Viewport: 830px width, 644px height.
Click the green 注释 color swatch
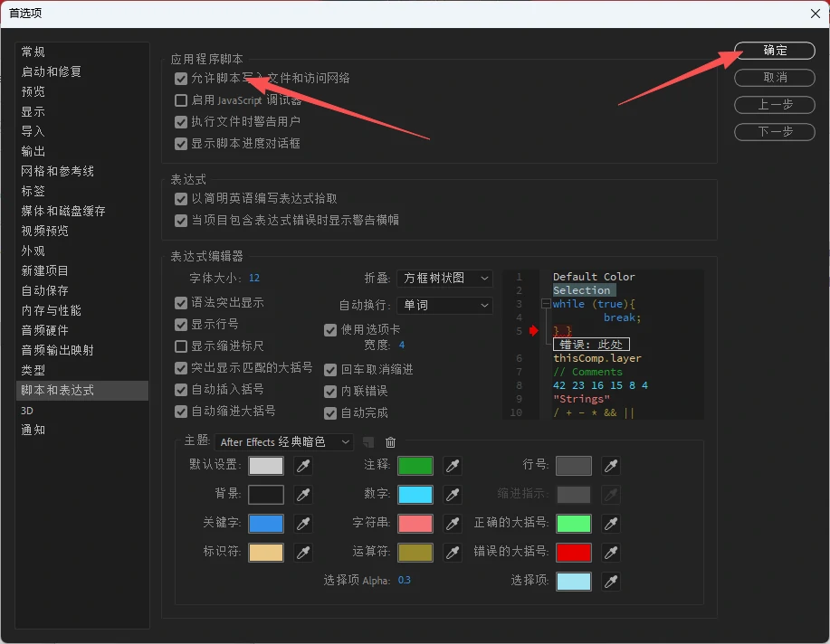tap(415, 466)
